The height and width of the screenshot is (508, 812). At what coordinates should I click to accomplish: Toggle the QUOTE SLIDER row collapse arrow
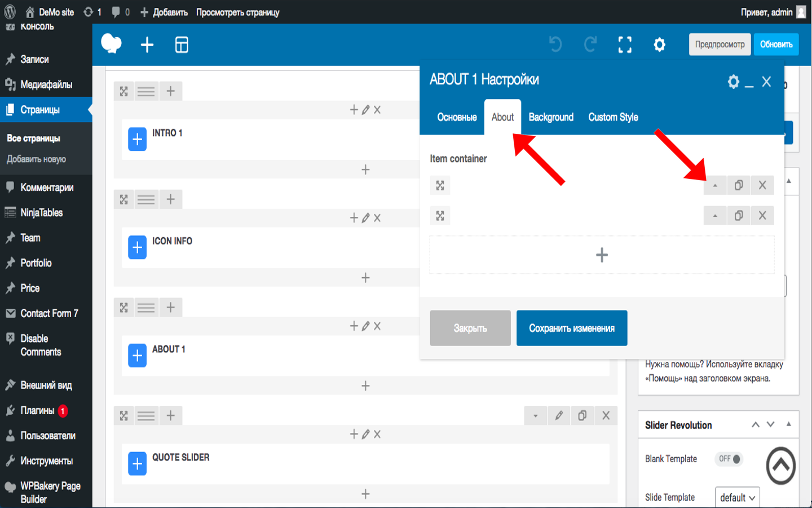click(x=536, y=415)
